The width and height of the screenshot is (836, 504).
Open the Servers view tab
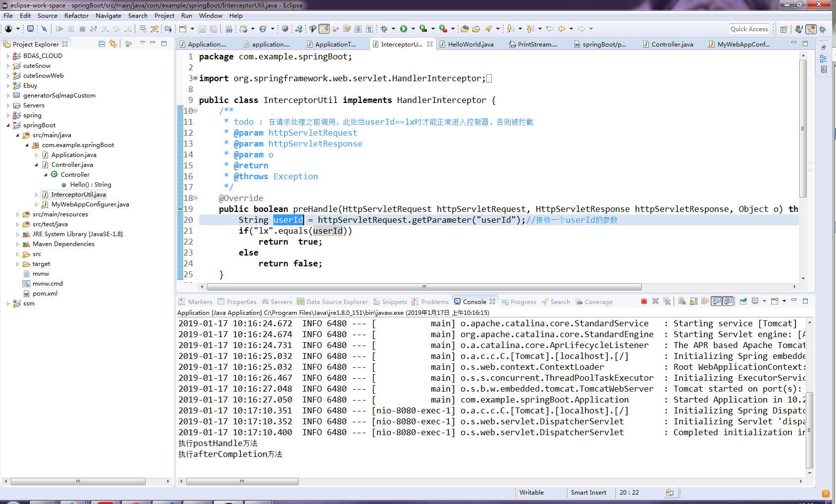tap(277, 302)
